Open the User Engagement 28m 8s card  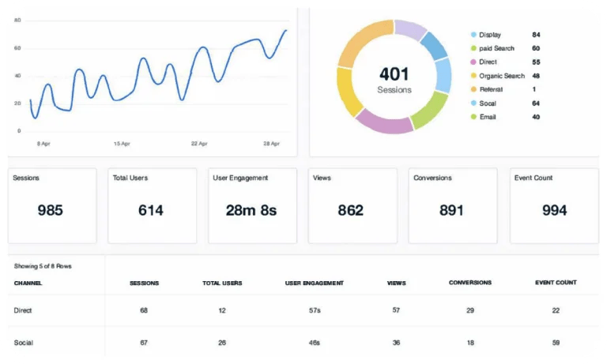click(252, 205)
